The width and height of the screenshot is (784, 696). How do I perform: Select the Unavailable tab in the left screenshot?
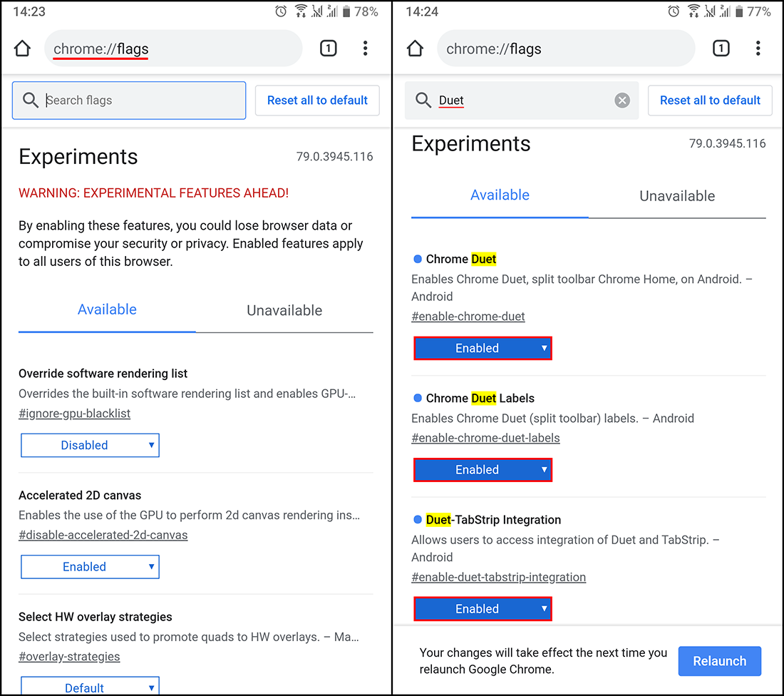284,311
